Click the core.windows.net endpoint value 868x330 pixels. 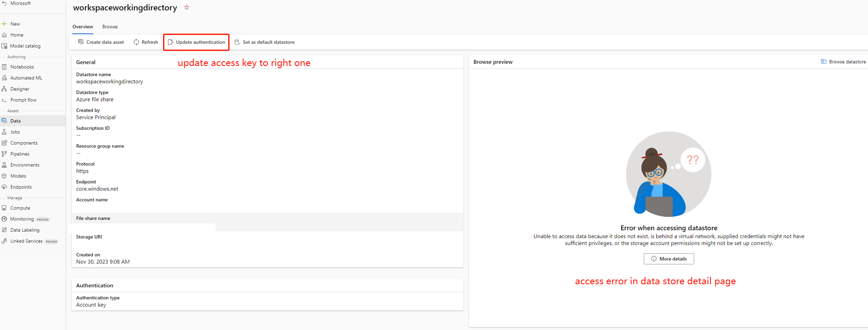coord(97,189)
